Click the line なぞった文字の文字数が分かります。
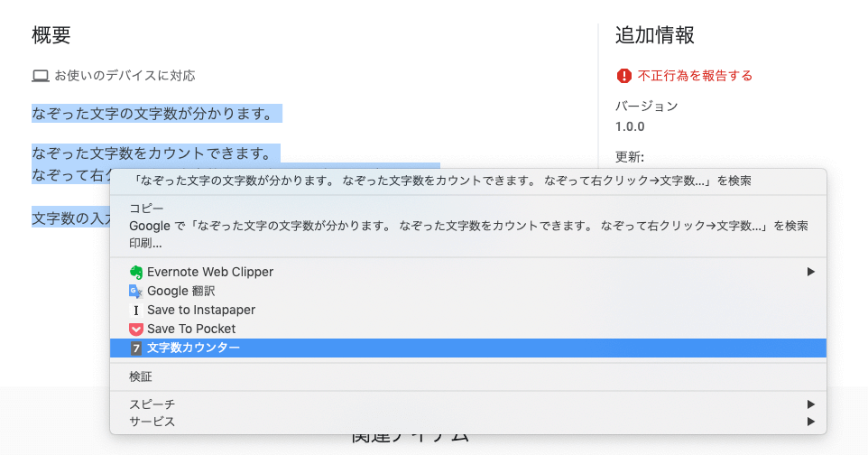This screenshot has height=455, width=868. point(153,114)
